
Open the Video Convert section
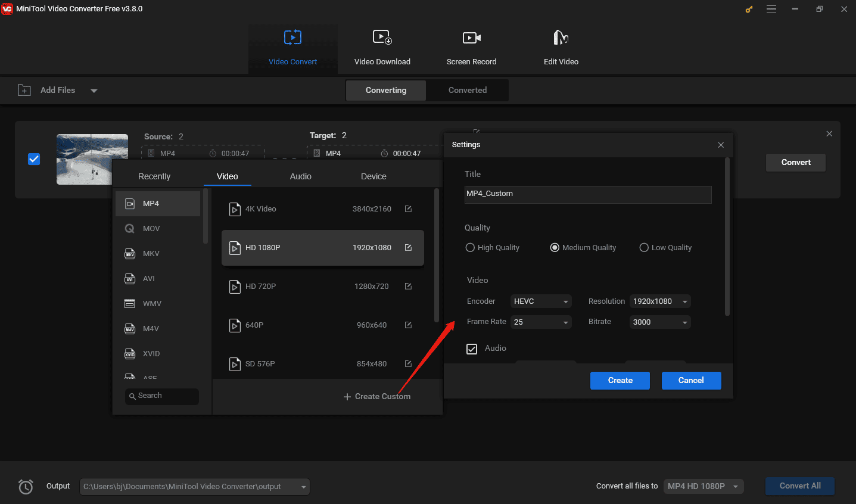coord(292,48)
